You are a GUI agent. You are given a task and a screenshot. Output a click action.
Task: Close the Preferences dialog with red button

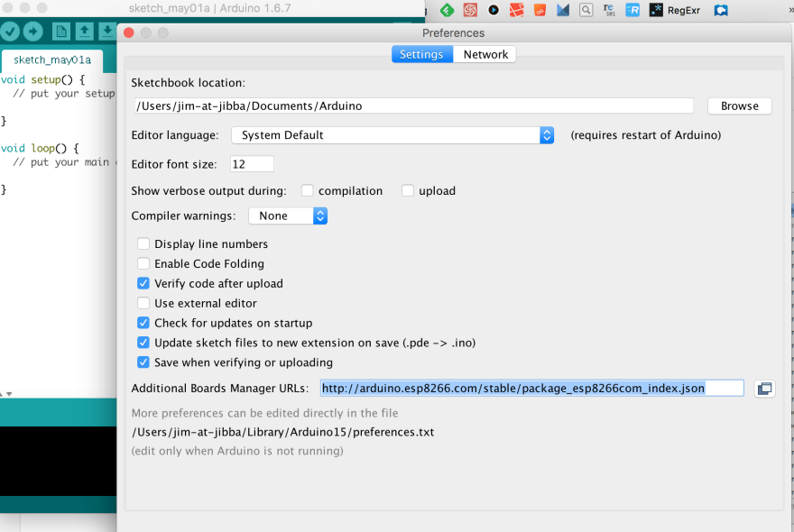pos(129,32)
